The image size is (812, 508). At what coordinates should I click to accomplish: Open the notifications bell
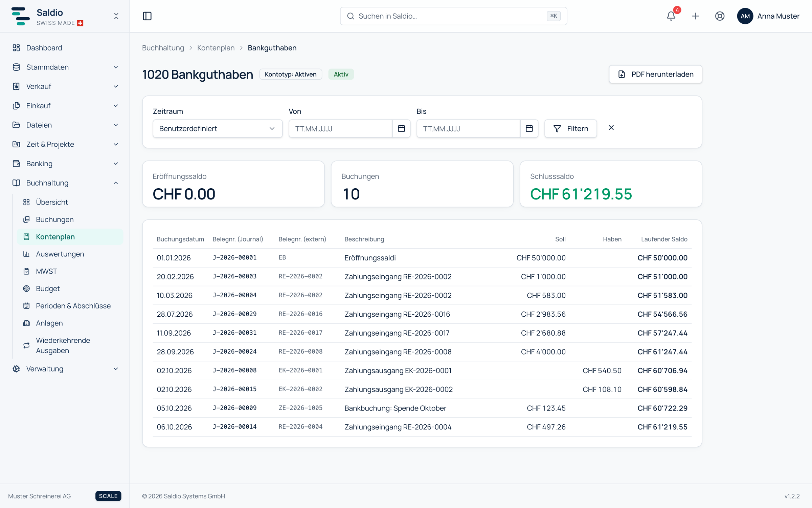(671, 16)
